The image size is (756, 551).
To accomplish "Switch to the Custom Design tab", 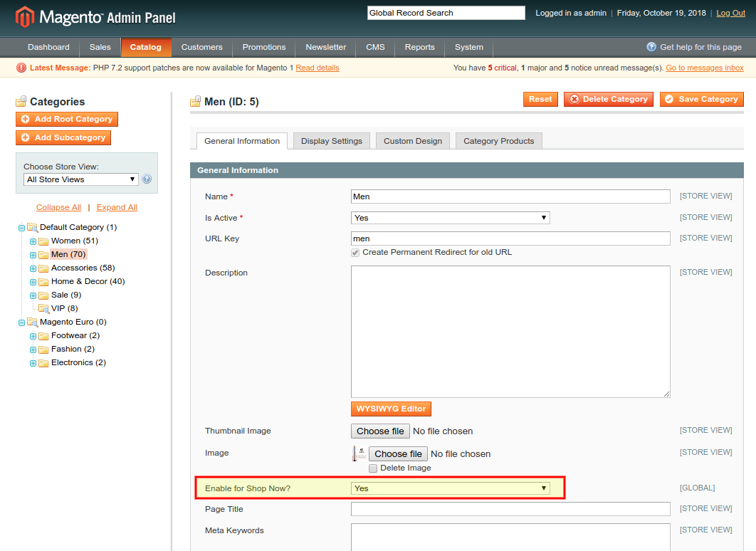I will click(413, 141).
